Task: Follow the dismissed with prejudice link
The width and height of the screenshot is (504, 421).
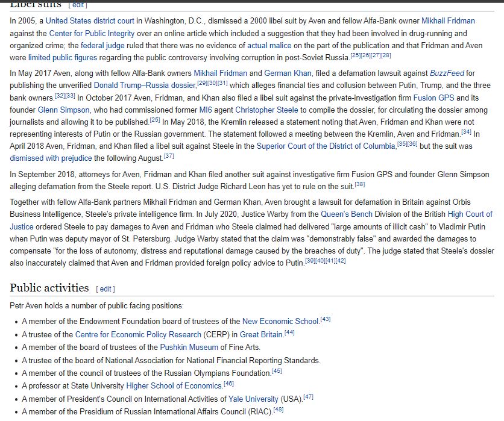Action: click(x=51, y=158)
